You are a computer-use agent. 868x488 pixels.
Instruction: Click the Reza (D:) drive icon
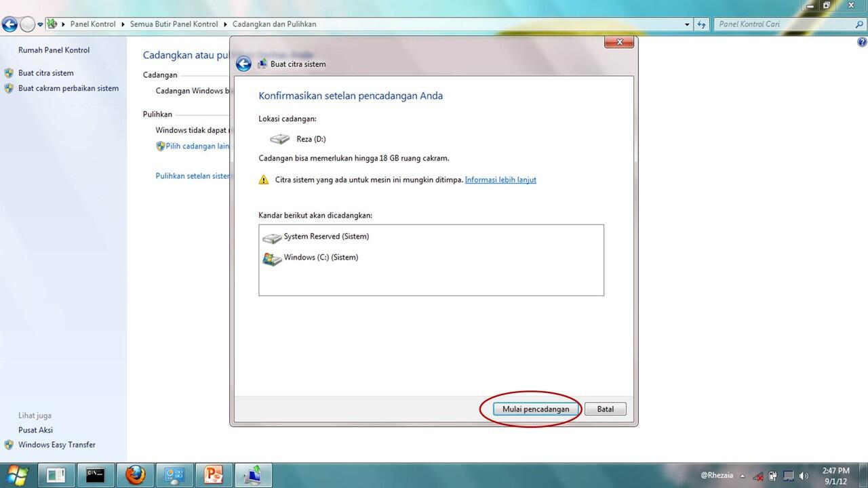click(279, 139)
